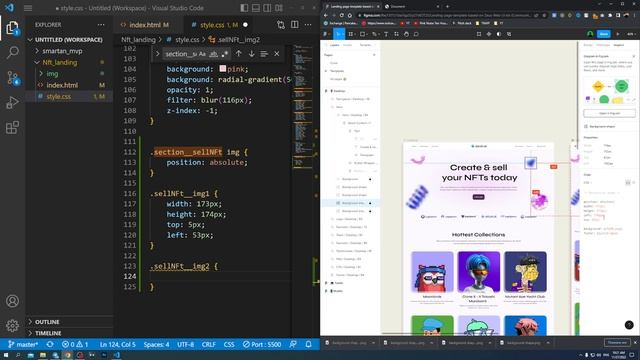Viewport: 640px width, 360px height.
Task: Go to next match in find widget
Action: coord(251,54)
